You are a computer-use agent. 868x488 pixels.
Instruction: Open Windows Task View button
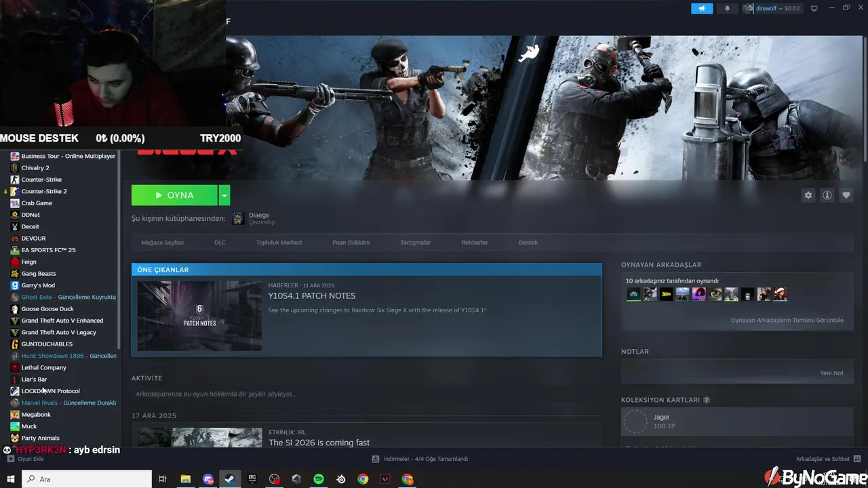coord(163,479)
